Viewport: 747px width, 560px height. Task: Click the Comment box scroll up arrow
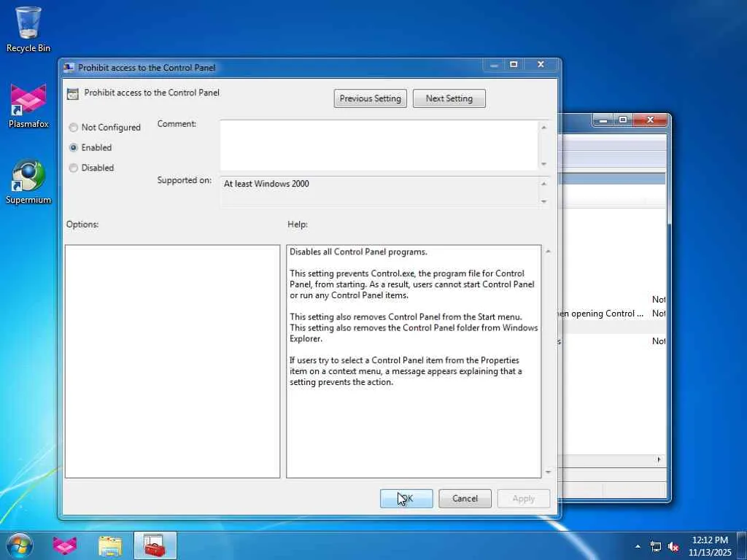pos(543,127)
